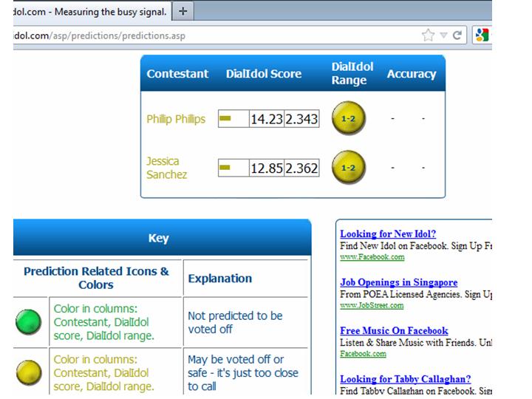
Task: Click Phillip Phillips' yellow 1-2 range badge
Action: [349, 119]
